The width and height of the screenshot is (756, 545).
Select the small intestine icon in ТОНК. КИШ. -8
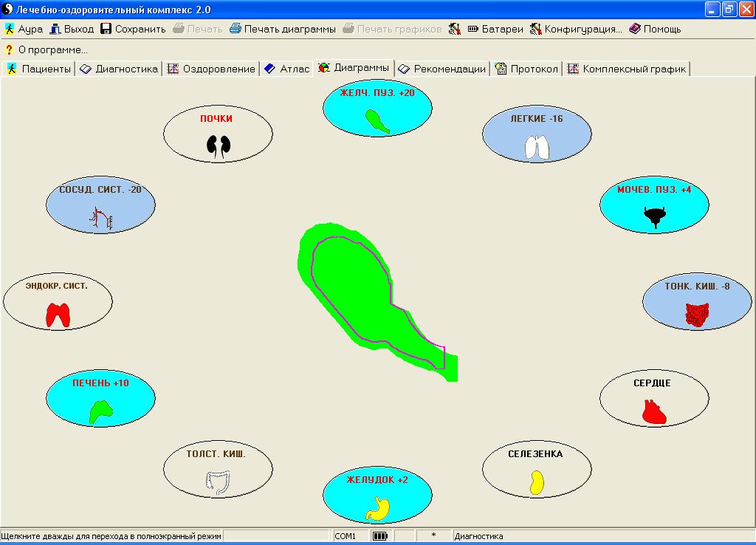tap(697, 315)
